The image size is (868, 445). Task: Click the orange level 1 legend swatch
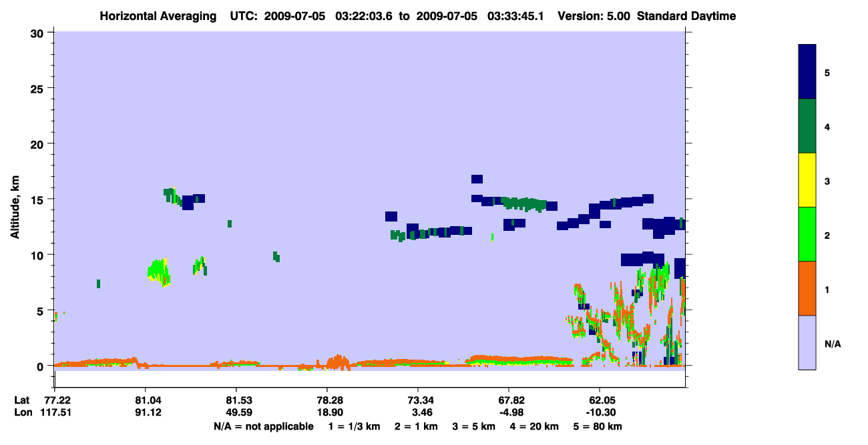coord(807,288)
